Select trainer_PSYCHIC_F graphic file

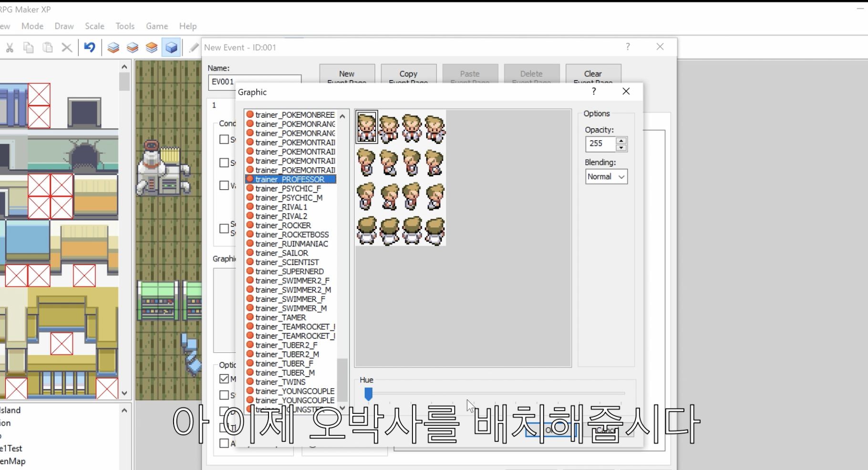point(288,188)
